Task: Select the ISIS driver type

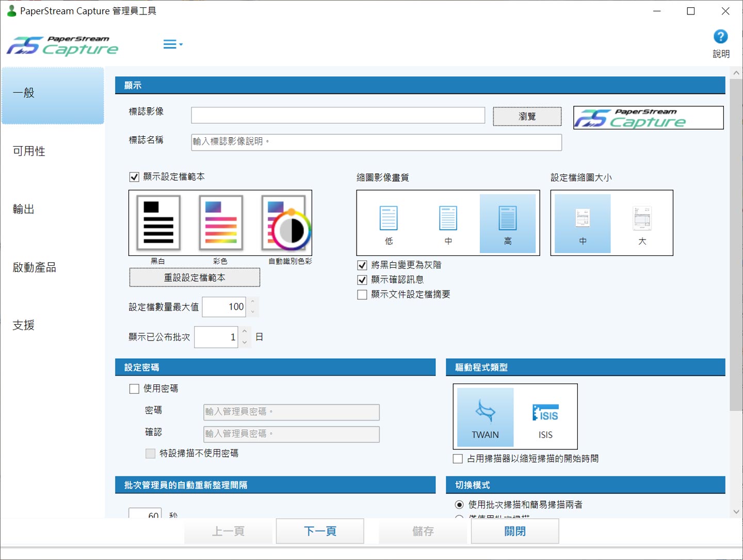Action: point(545,417)
